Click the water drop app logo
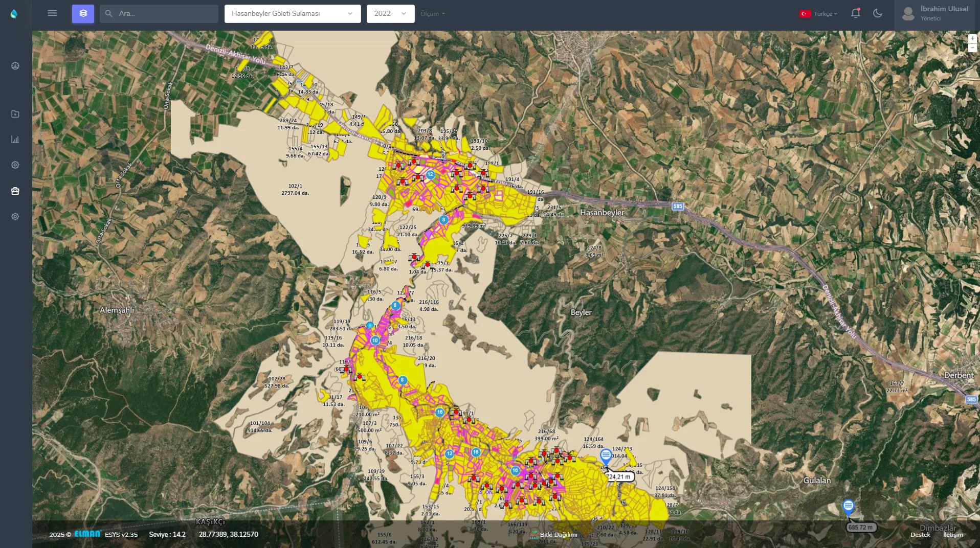Image resolution: width=980 pixels, height=548 pixels. pyautogui.click(x=14, y=14)
